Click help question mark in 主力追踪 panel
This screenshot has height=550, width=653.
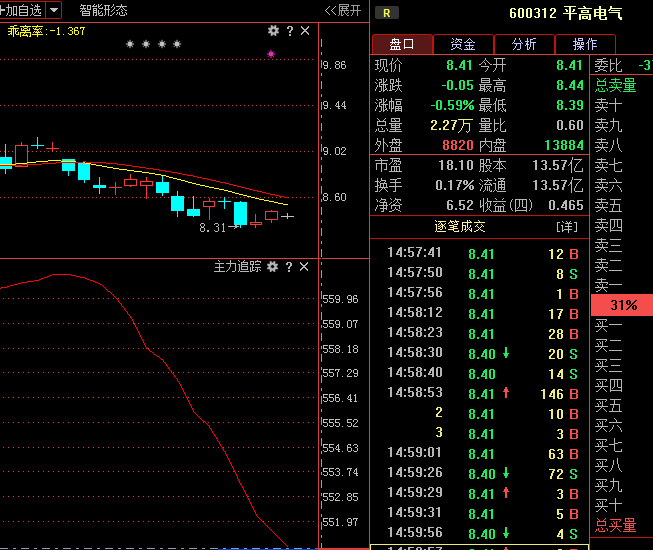point(290,267)
